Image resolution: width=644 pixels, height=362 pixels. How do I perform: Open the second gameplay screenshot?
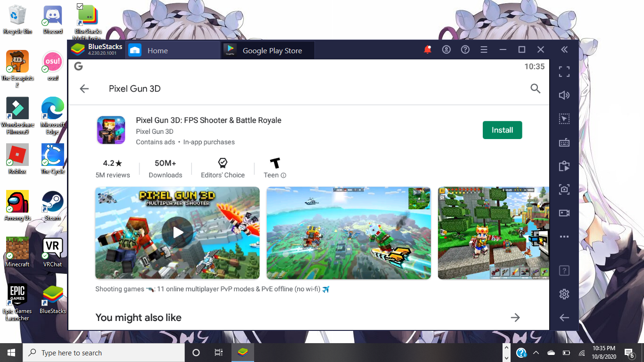point(348,233)
